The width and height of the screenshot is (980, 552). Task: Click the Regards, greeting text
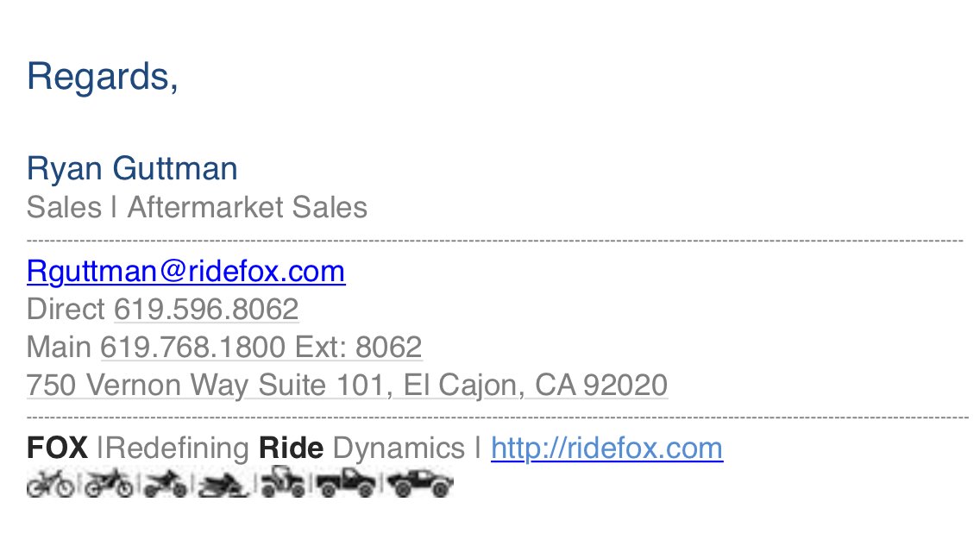(103, 78)
